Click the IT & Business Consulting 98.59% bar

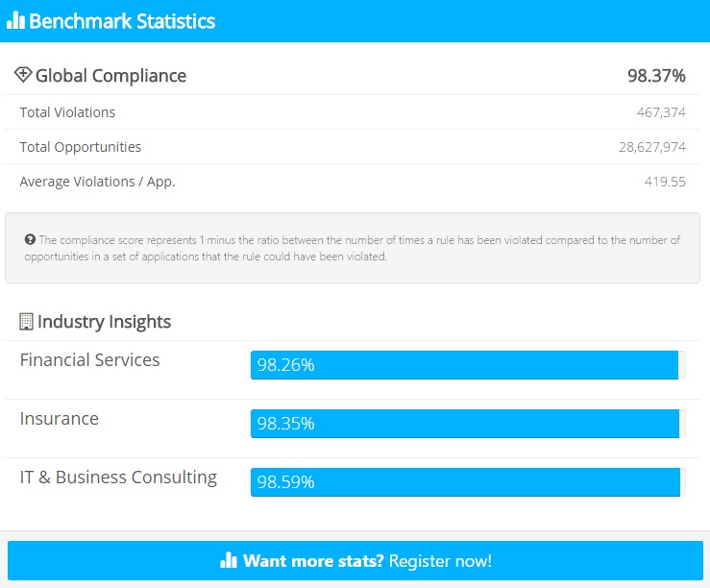(464, 482)
